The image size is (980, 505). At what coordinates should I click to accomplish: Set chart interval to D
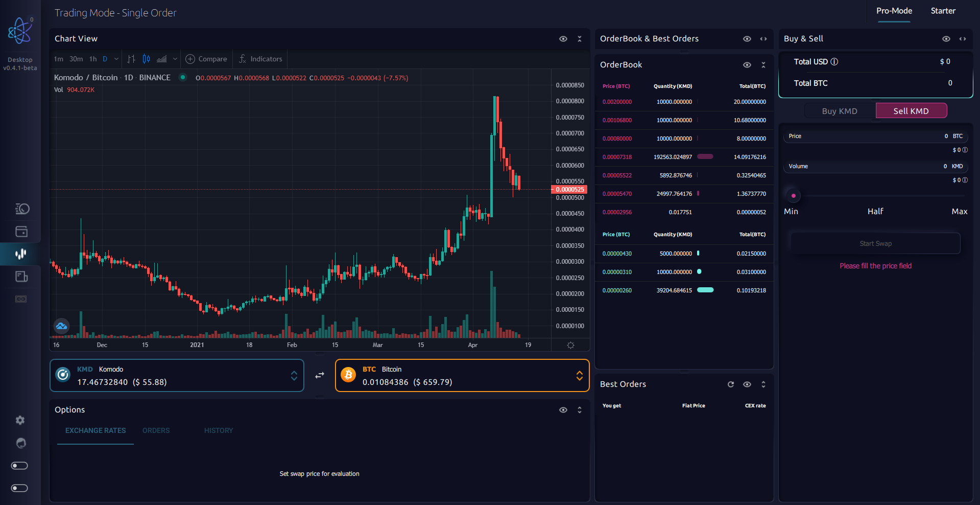(105, 59)
